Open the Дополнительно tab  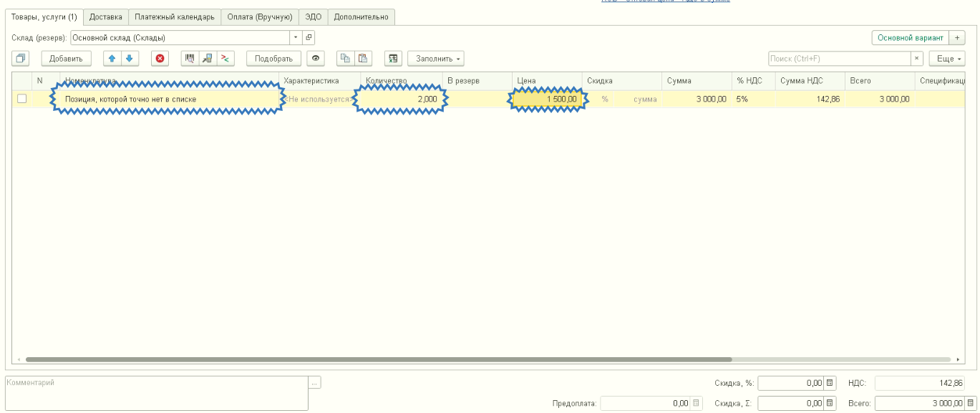(362, 16)
